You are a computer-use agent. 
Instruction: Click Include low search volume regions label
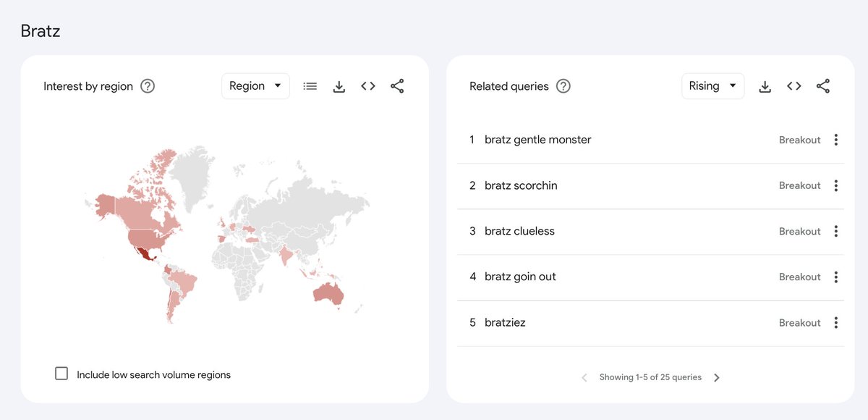[x=153, y=374]
